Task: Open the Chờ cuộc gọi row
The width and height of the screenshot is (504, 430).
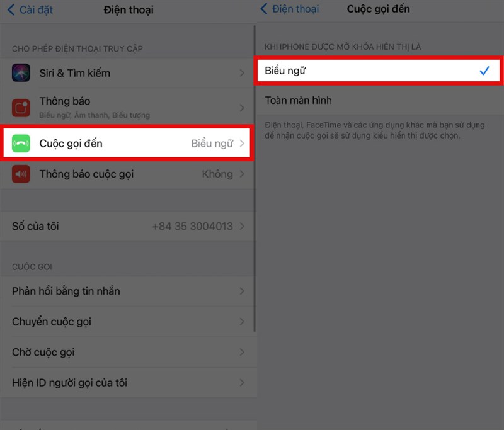Action: tap(129, 352)
